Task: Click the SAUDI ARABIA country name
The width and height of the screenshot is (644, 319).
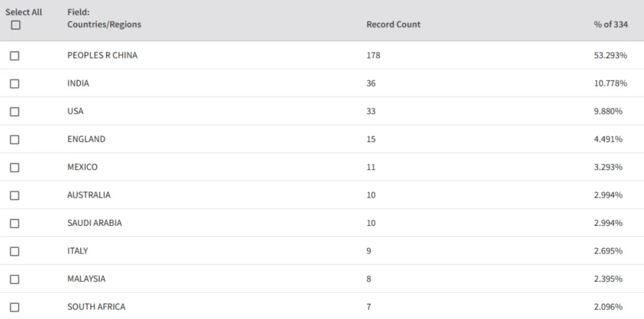Action: (94, 222)
